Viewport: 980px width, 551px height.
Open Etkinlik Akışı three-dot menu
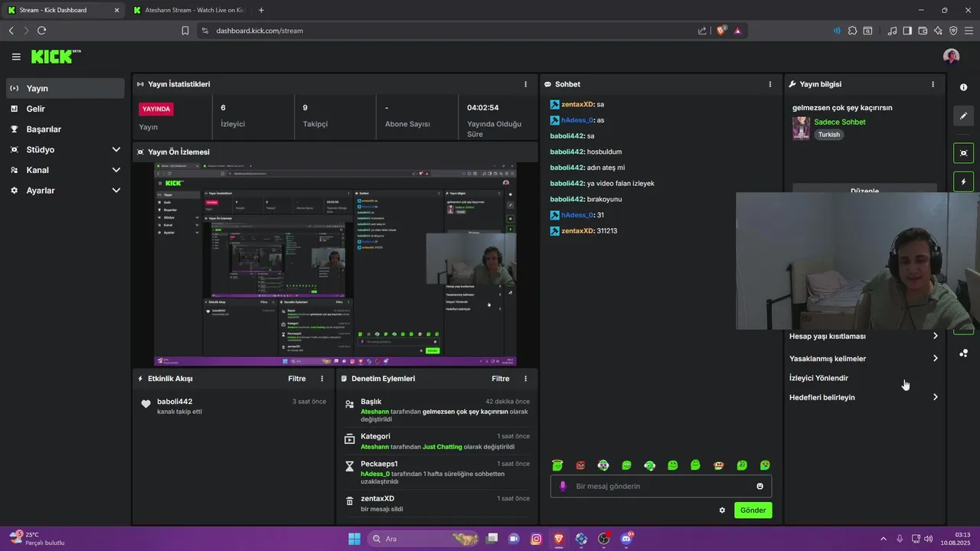click(x=322, y=379)
